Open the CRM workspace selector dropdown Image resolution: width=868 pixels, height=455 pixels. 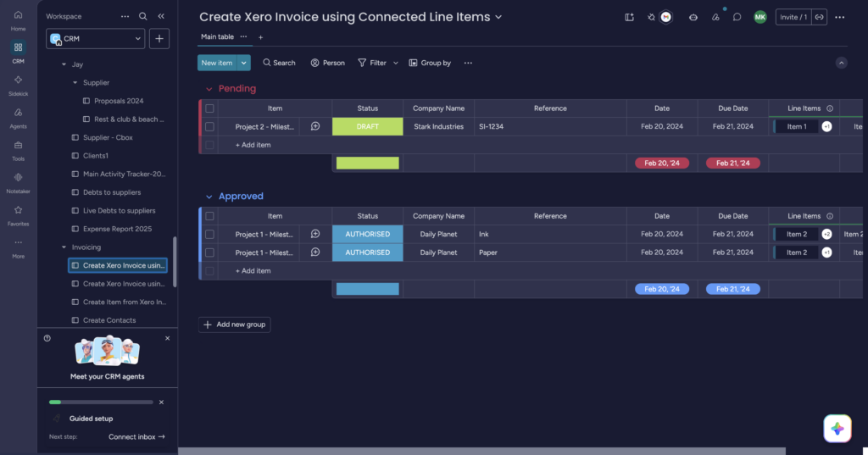pyautogui.click(x=95, y=39)
